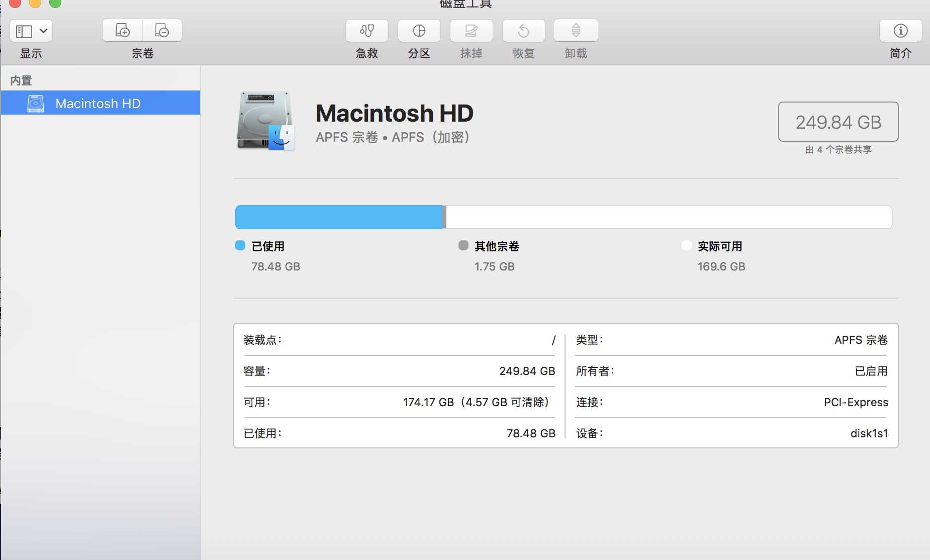The height and width of the screenshot is (560, 930).
Task: Click the 类型 value "APFS 宗卷"
Action: (x=861, y=340)
